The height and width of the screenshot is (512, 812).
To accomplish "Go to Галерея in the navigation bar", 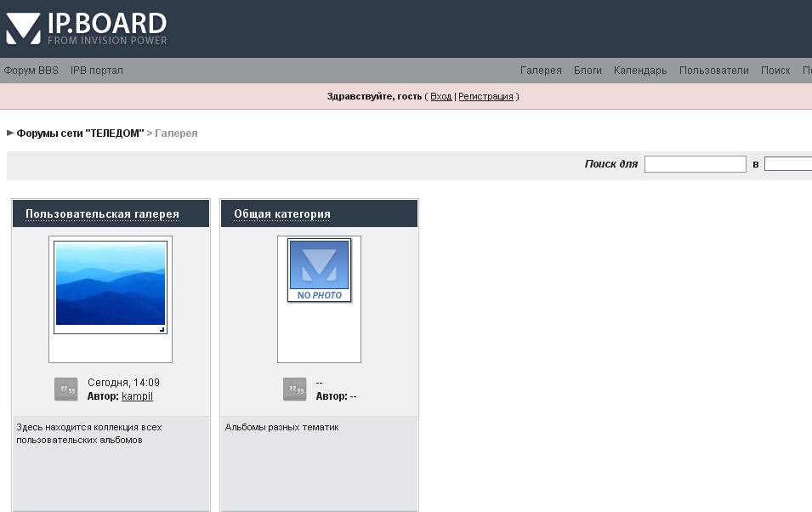I will pos(541,71).
